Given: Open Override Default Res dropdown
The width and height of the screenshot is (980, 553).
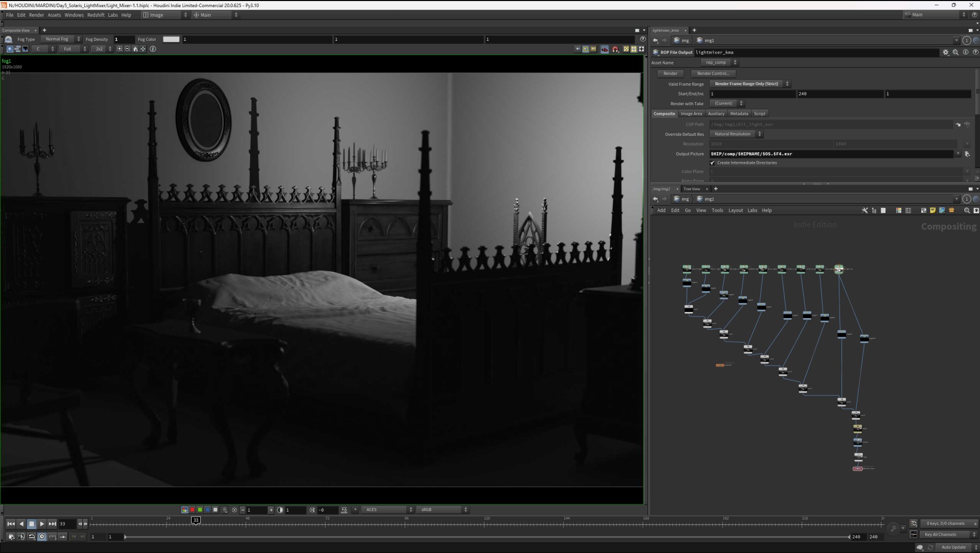Looking at the screenshot, I should pos(736,134).
